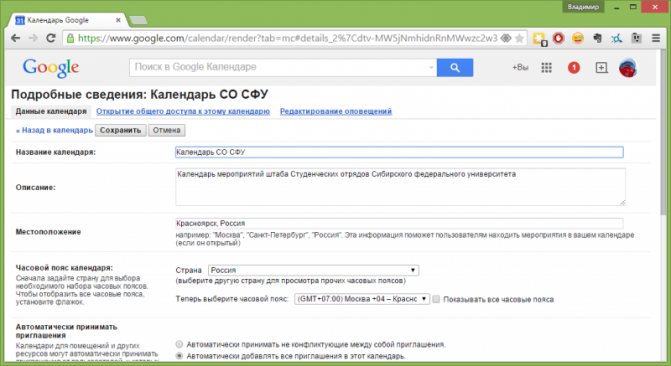Click the eye icon in the address bar
Viewport: 671px width, 366px height.
pyautogui.click(x=506, y=39)
